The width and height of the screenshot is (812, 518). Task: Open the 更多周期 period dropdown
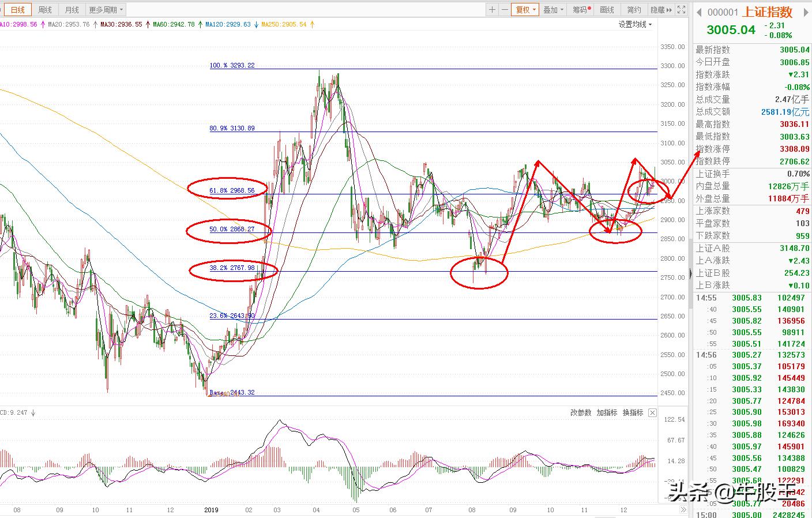(x=106, y=10)
